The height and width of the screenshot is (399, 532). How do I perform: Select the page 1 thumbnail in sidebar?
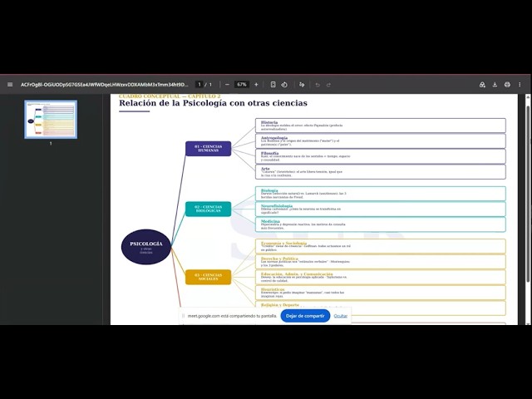point(51,120)
